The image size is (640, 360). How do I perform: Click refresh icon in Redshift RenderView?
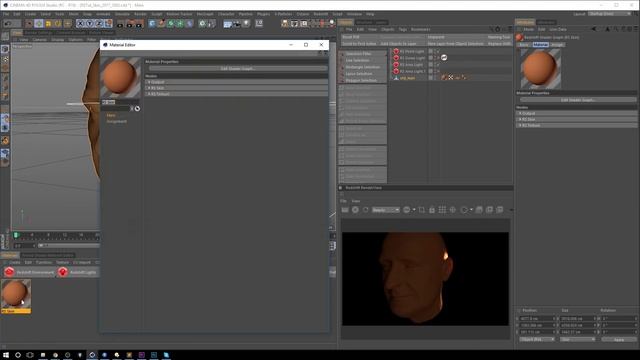pos(365,210)
